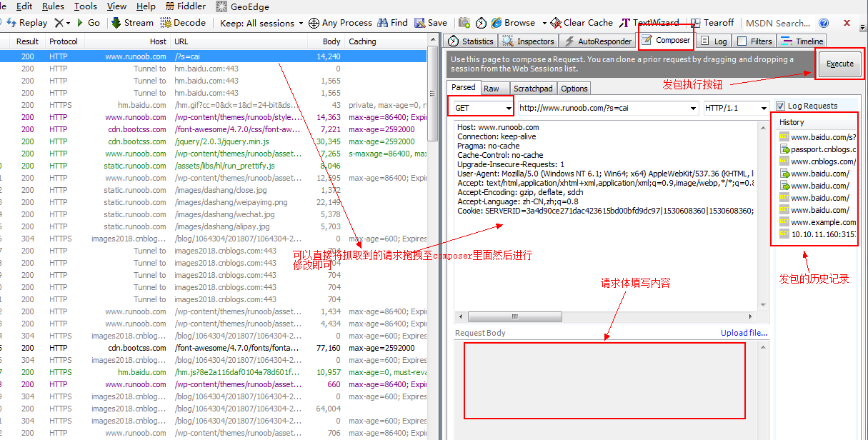Click the Remove sessions X icon
The image size is (868, 440).
click(x=59, y=23)
